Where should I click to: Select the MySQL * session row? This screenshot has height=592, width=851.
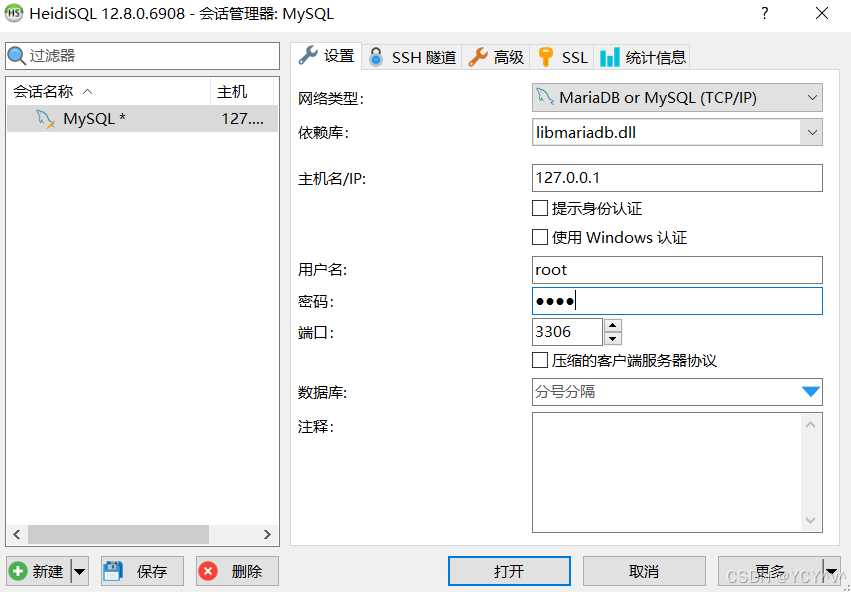pos(142,119)
